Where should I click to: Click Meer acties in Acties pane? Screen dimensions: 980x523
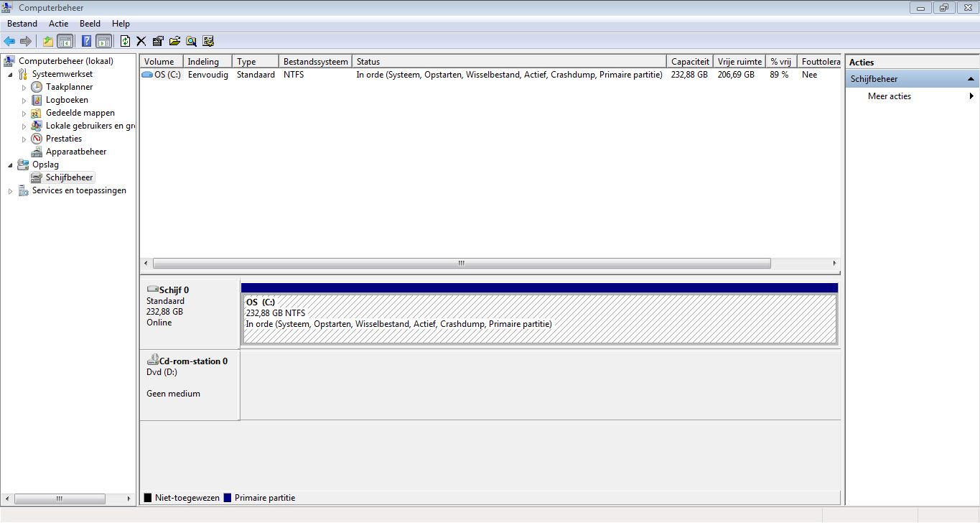click(890, 96)
